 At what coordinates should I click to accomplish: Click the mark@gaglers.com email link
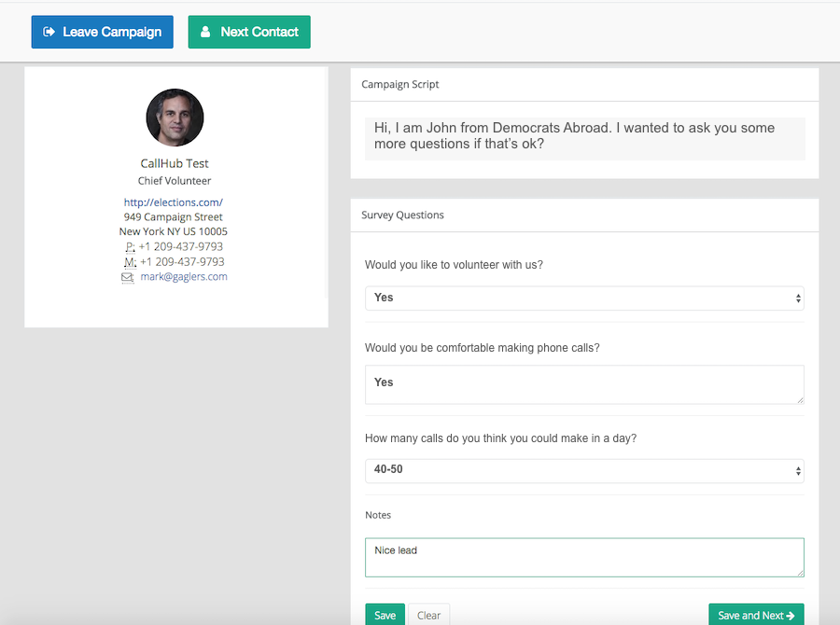(x=184, y=277)
